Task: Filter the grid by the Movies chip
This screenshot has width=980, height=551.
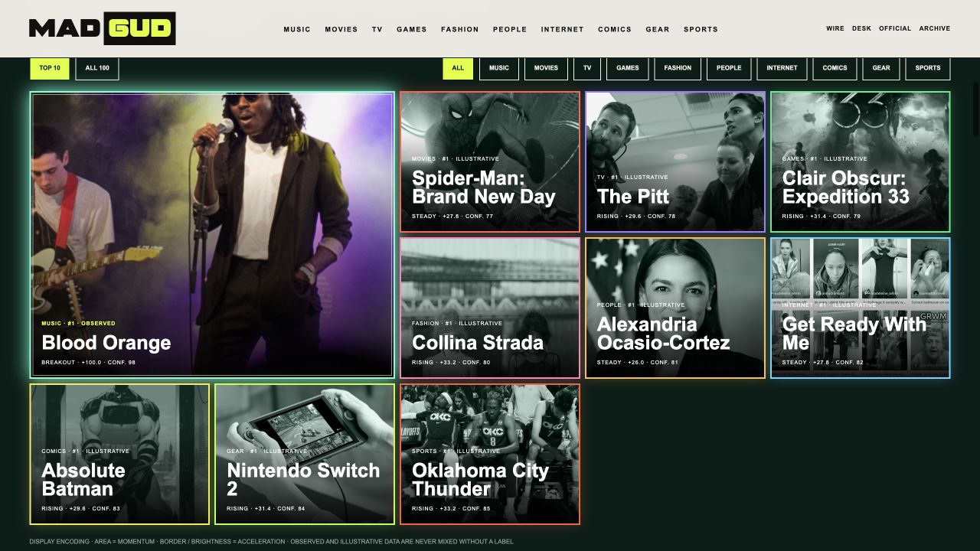Action: click(546, 68)
